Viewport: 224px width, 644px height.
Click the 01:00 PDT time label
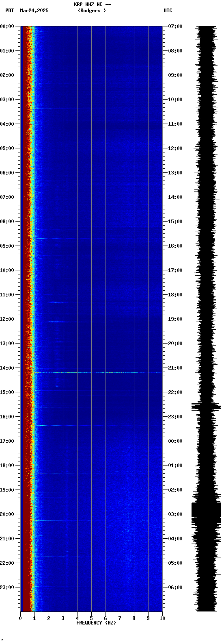click(7, 51)
